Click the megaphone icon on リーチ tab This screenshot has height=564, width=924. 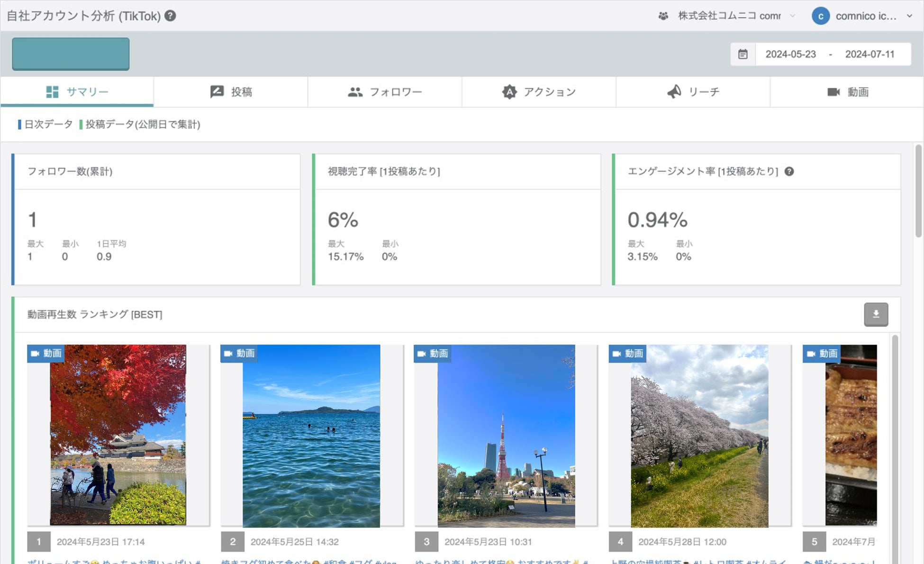tap(674, 91)
